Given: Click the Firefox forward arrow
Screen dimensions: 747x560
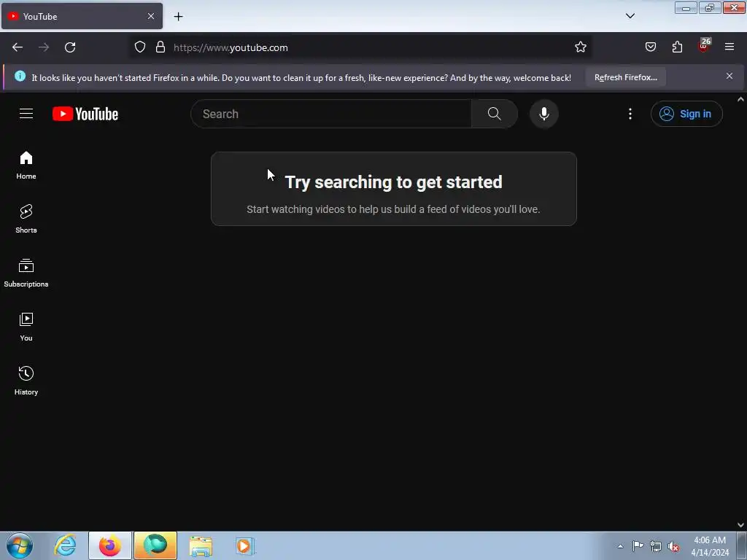Looking at the screenshot, I should pos(44,47).
